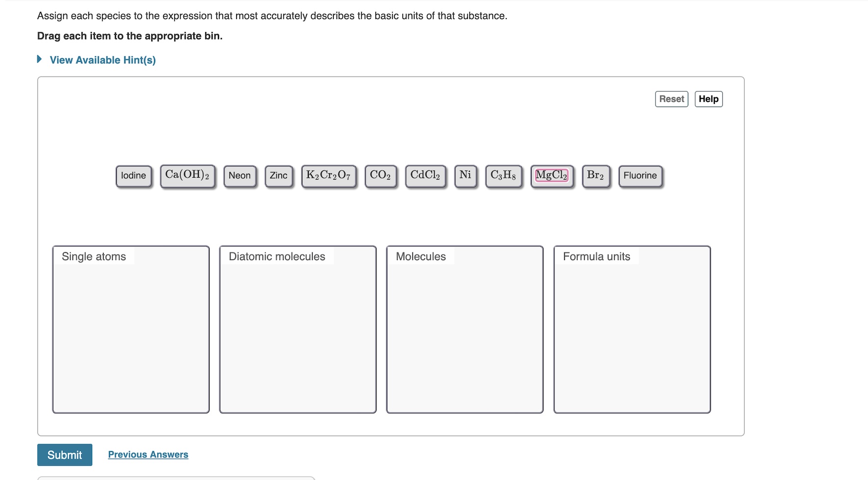Expand the View Available Hint(s) section
Image resolution: width=868 pixels, height=480 pixels.
point(102,60)
